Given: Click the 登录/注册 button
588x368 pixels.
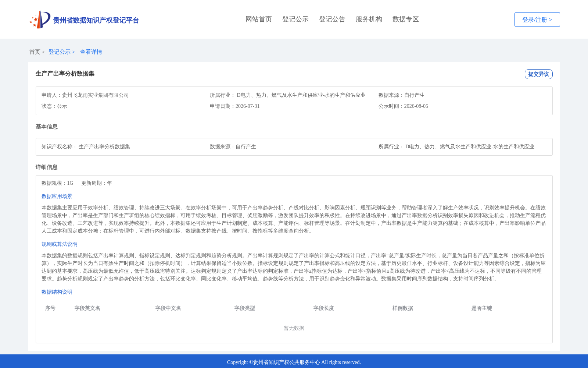Looking at the screenshot, I should 537,20.
